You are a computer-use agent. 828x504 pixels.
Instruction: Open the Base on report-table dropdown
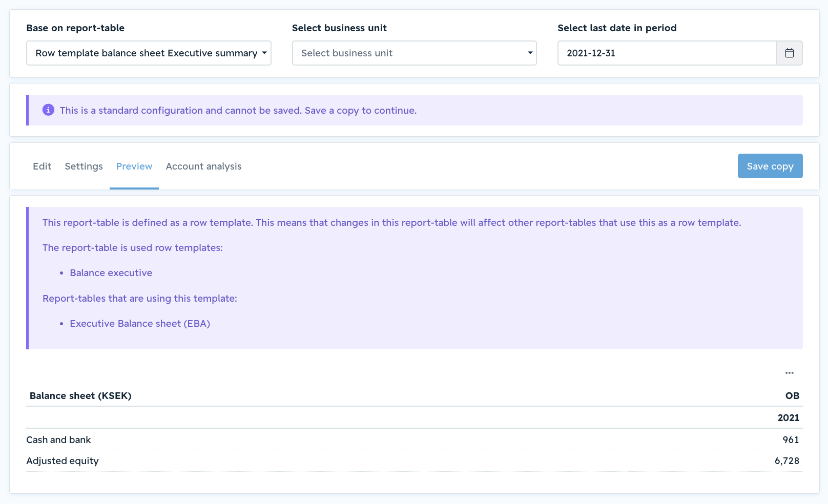point(149,53)
